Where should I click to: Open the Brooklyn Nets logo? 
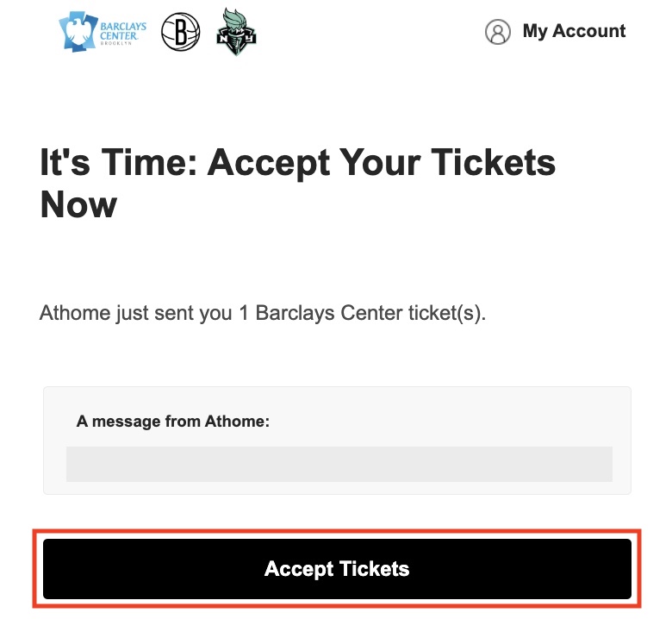(x=181, y=32)
